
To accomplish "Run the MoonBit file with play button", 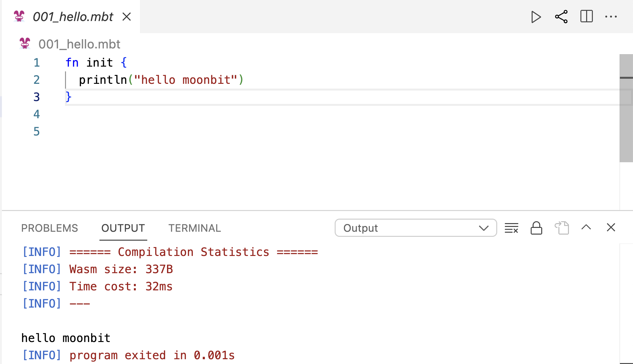I will 536,17.
